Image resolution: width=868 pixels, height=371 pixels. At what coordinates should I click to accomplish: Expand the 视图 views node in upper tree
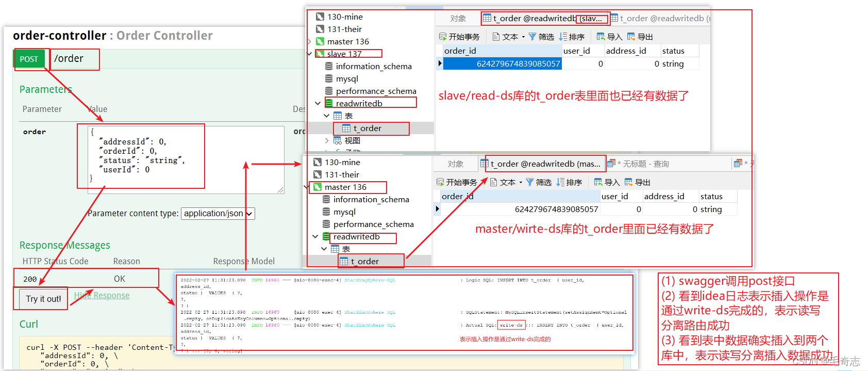tap(327, 140)
